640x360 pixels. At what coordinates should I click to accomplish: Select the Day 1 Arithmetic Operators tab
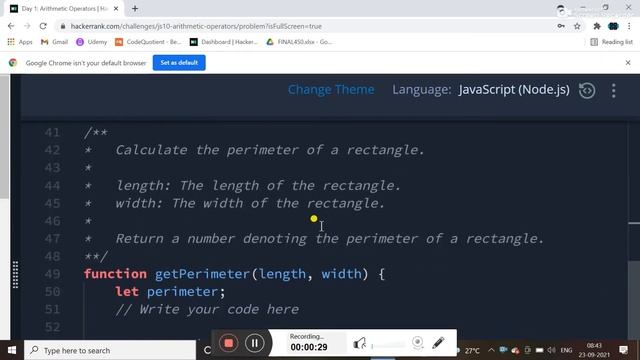pyautogui.click(x=64, y=8)
